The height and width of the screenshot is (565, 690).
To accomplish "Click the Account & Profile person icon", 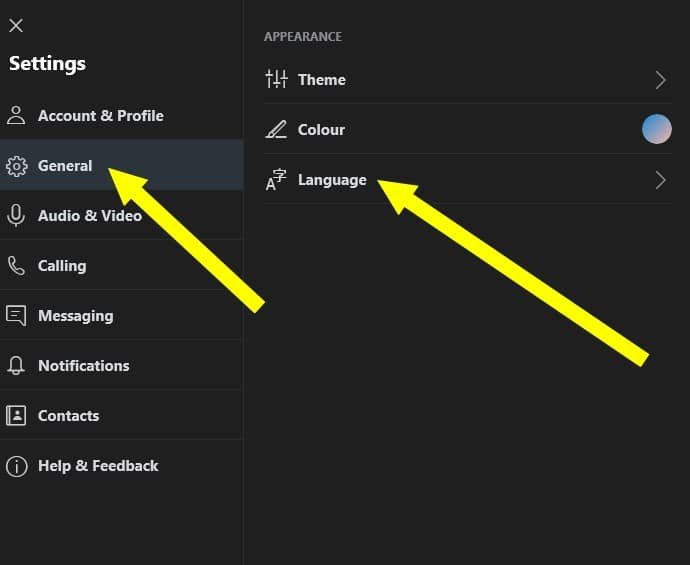I will point(16,115).
